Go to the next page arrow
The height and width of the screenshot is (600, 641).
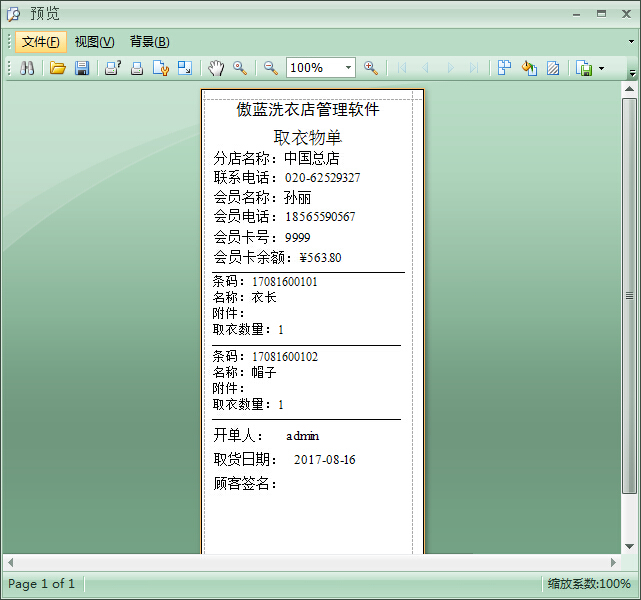450,68
